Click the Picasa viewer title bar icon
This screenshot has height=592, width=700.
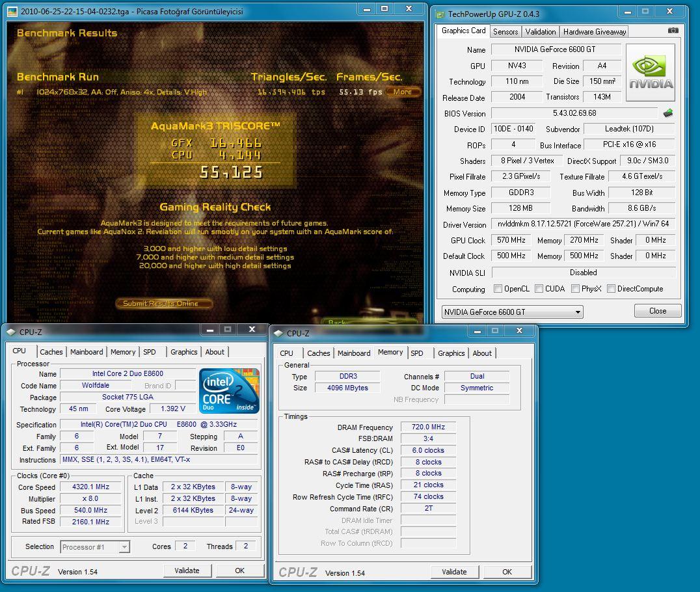(12, 11)
